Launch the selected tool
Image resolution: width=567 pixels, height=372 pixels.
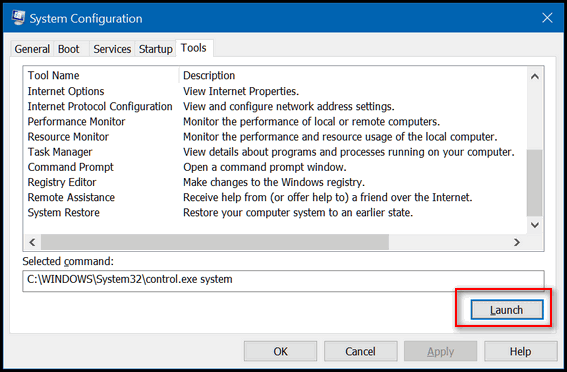point(507,310)
